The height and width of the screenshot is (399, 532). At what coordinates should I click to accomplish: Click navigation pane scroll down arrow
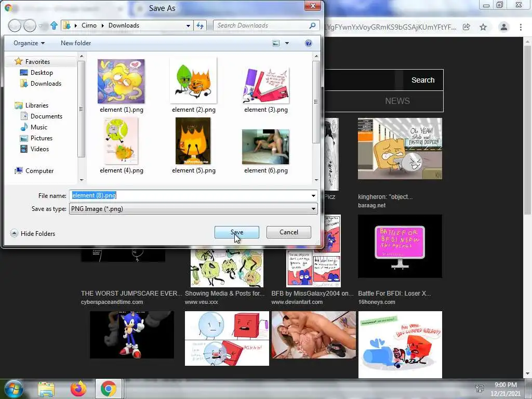(82, 180)
